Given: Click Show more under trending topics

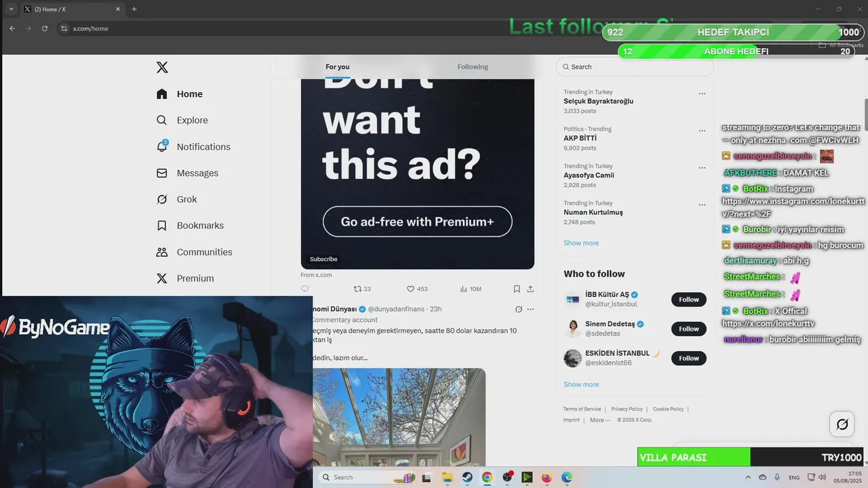Looking at the screenshot, I should click(x=581, y=243).
